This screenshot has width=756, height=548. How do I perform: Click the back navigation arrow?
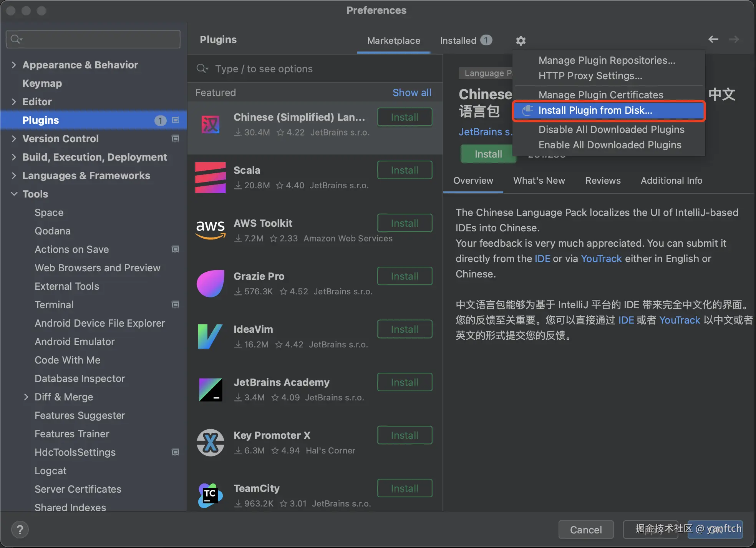pos(713,39)
